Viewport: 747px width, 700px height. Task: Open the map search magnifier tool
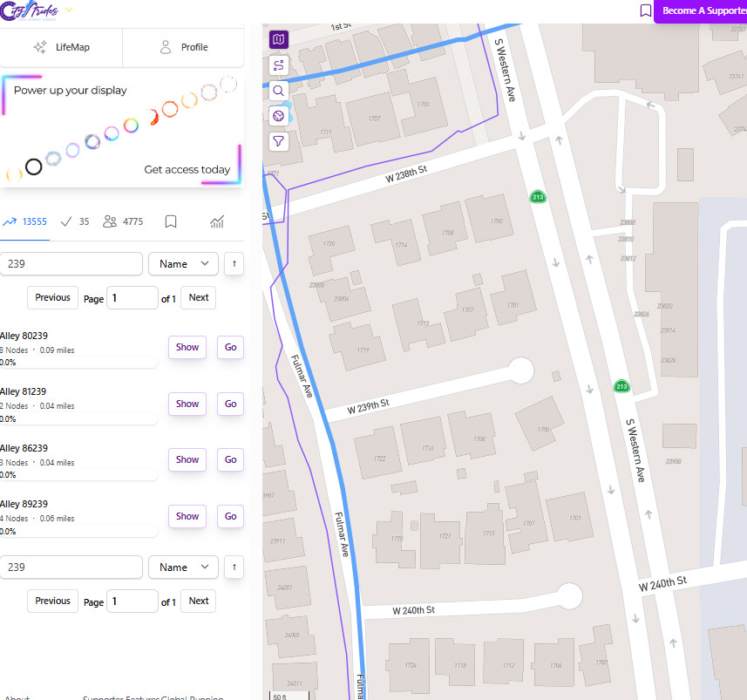279,91
